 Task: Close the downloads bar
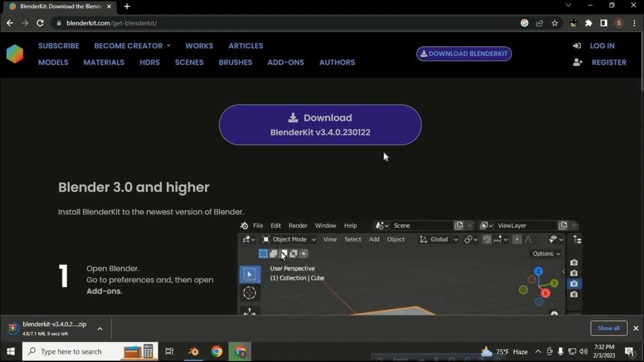636,328
